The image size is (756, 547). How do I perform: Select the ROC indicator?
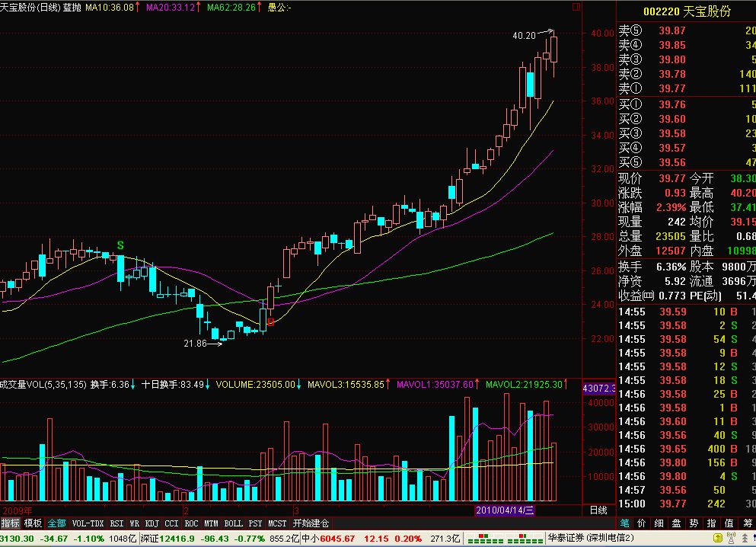point(191,523)
